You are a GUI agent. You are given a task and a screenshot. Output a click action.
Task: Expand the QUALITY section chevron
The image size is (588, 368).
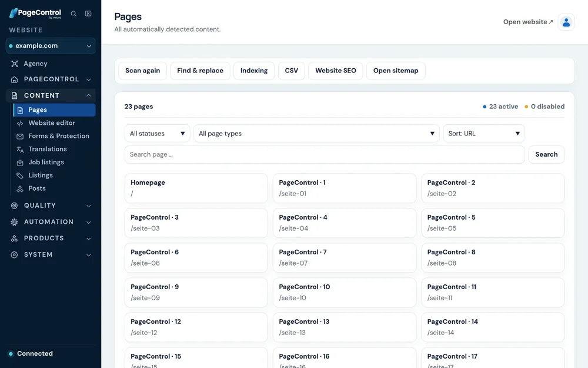pyautogui.click(x=89, y=205)
